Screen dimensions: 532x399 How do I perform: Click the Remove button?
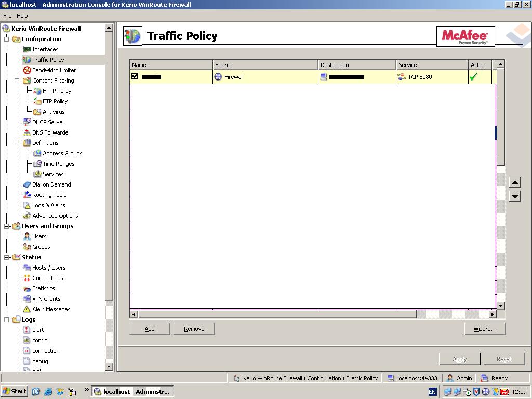(x=194, y=329)
